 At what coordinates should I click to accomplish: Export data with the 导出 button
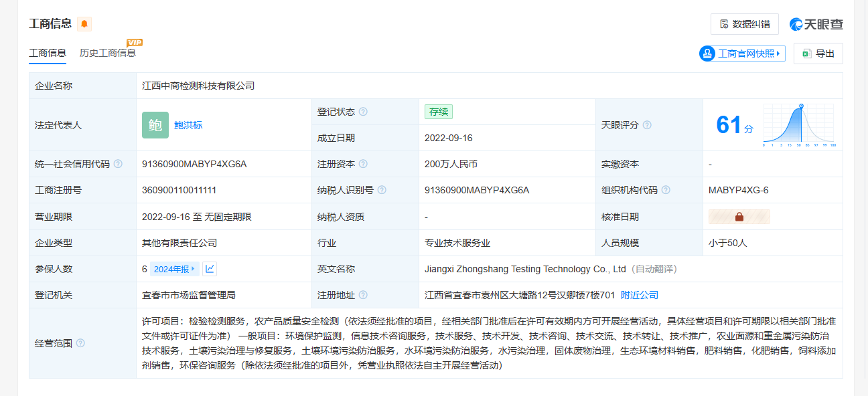coord(818,54)
